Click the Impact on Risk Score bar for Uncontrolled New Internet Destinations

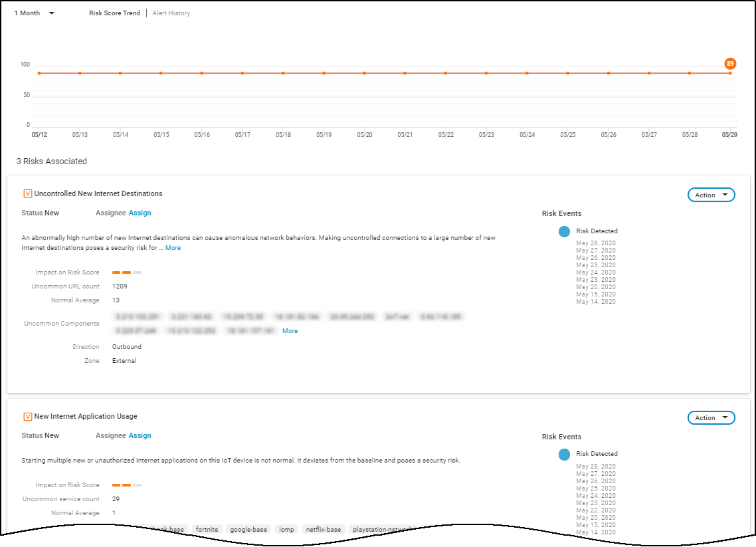127,273
